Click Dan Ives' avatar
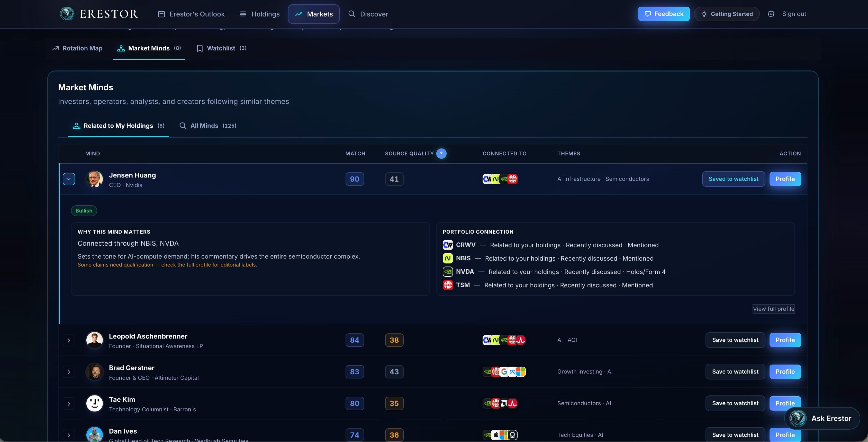The image size is (868, 442). [x=94, y=434]
